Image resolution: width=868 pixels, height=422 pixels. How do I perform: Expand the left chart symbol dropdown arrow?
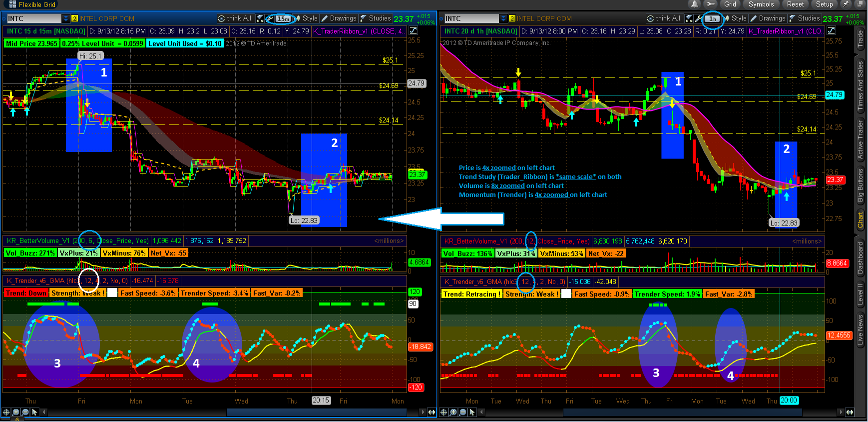pos(66,18)
